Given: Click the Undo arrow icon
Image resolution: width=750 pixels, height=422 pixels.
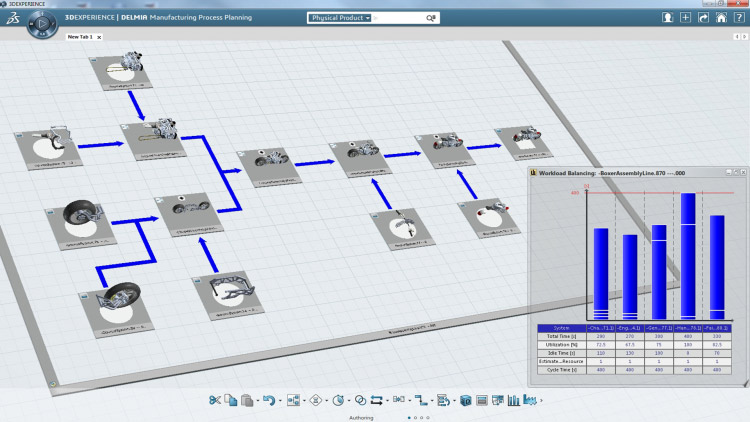Looking at the screenshot, I should (x=268, y=401).
